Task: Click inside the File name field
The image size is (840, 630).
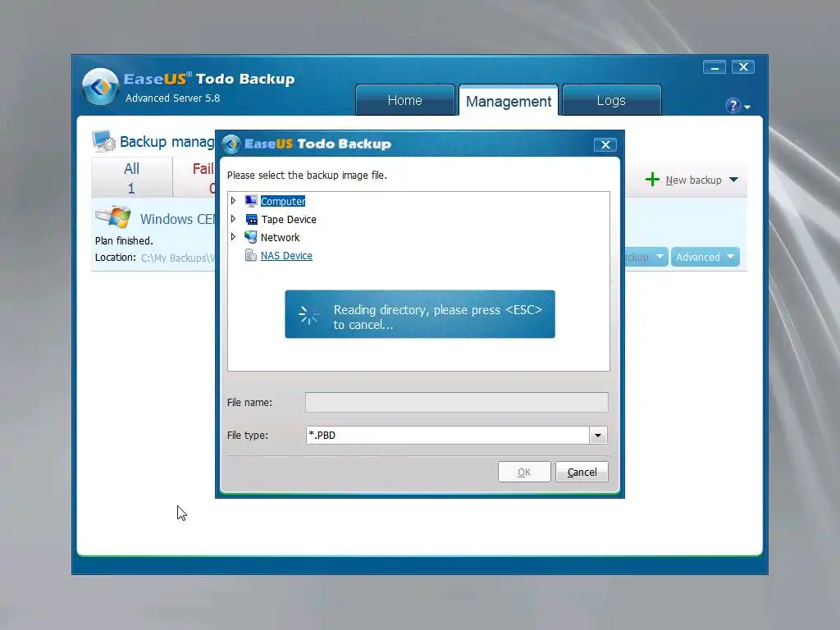Action: tap(456, 402)
